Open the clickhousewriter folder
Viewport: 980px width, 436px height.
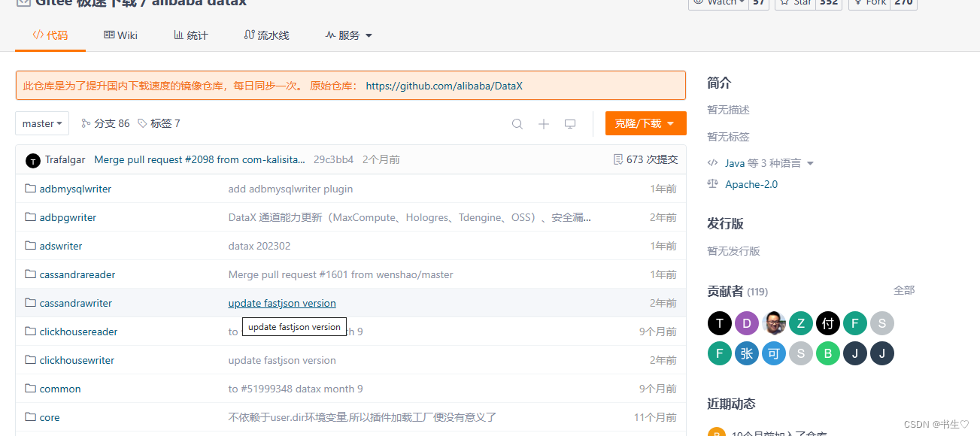point(77,360)
